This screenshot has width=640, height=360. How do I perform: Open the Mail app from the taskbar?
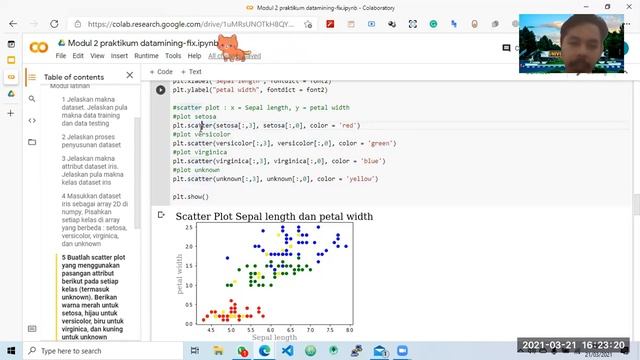(380, 351)
